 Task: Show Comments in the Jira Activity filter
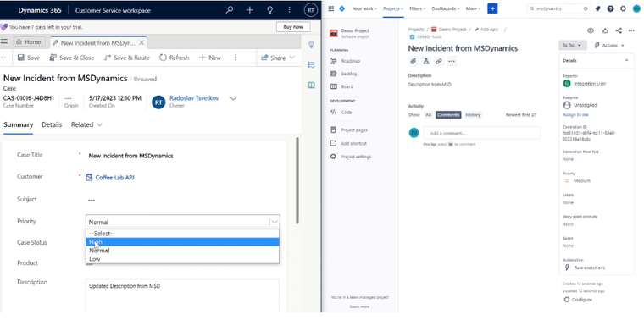[448, 115]
